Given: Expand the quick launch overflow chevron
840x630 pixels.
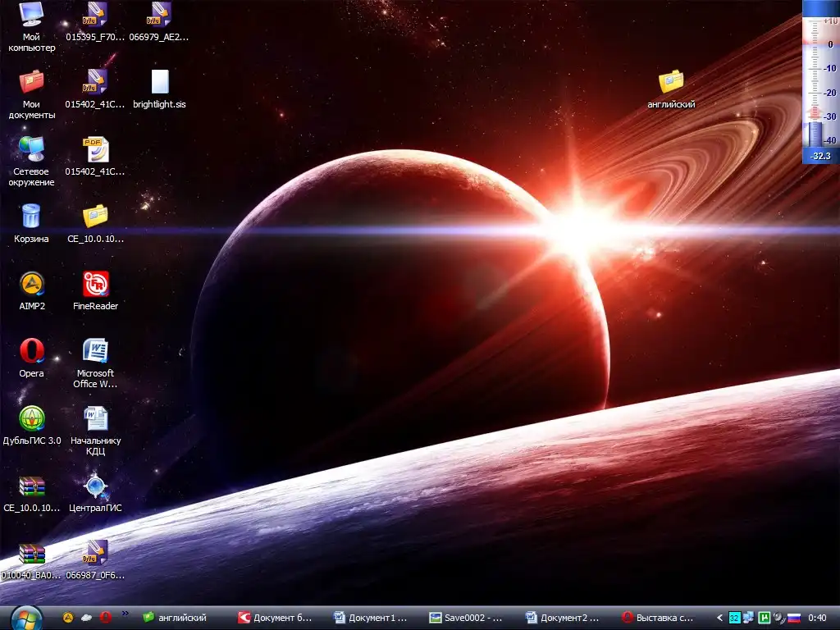Looking at the screenshot, I should point(126,613).
